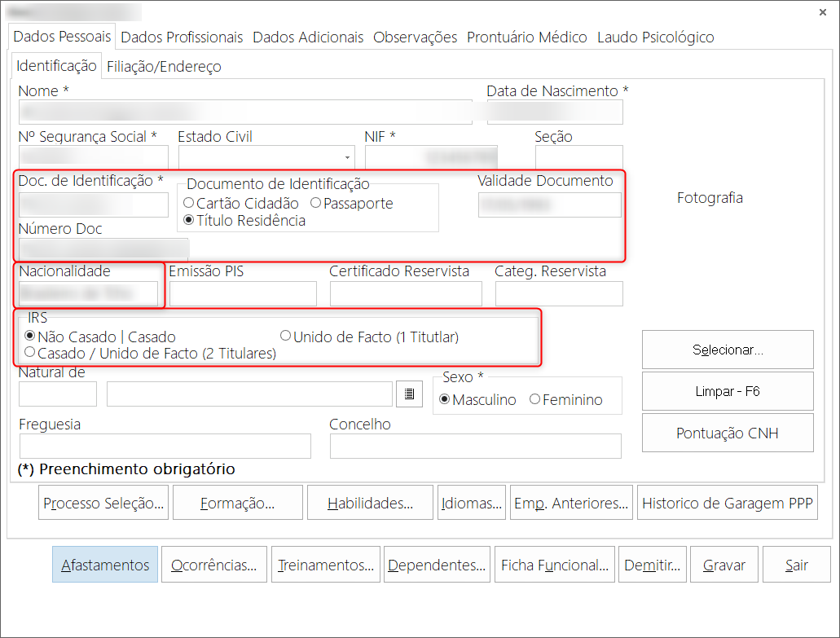This screenshot has height=638, width=840.
Task: Open the Idiomas... dialog
Action: pos(472,503)
